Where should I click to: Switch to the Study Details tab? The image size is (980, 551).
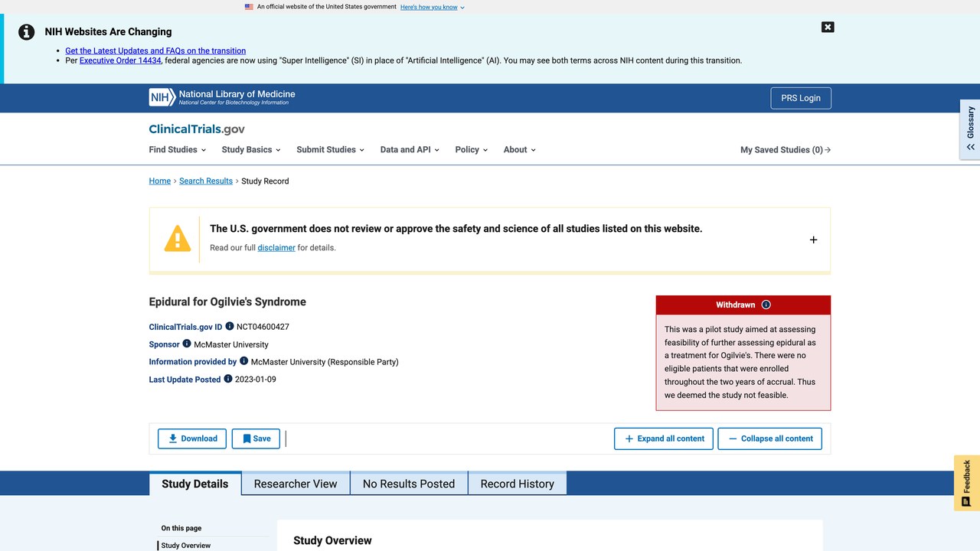(195, 484)
